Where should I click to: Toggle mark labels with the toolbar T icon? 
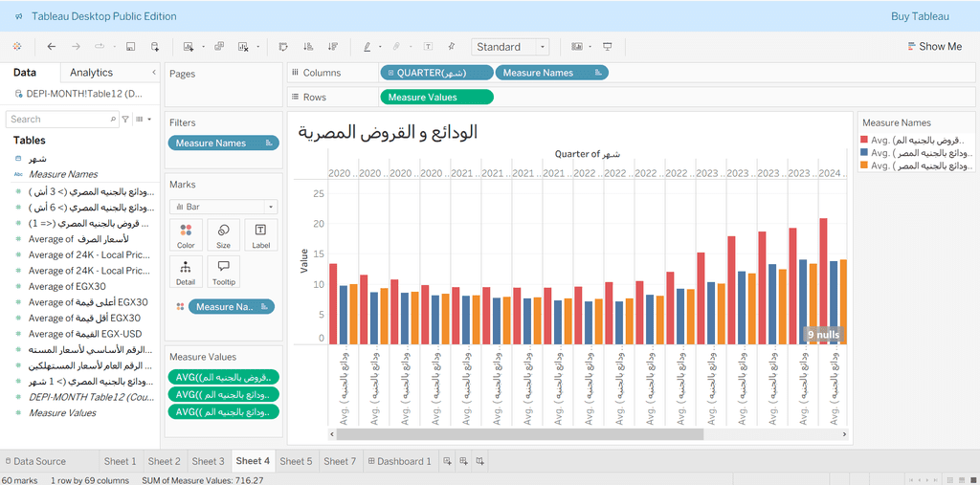click(427, 47)
